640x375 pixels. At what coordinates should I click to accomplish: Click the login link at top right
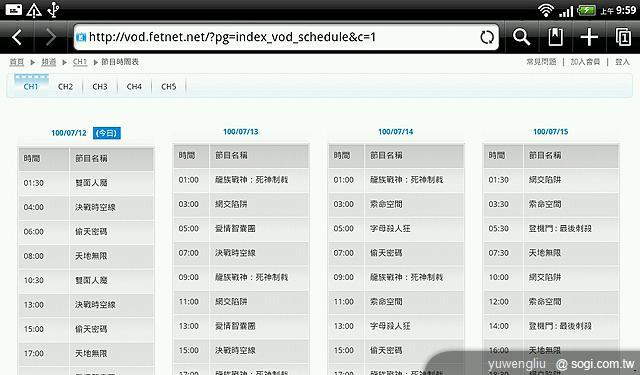[622, 62]
